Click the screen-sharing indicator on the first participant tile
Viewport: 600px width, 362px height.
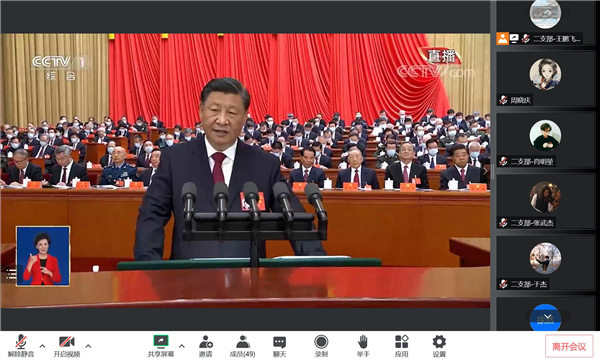point(514,39)
